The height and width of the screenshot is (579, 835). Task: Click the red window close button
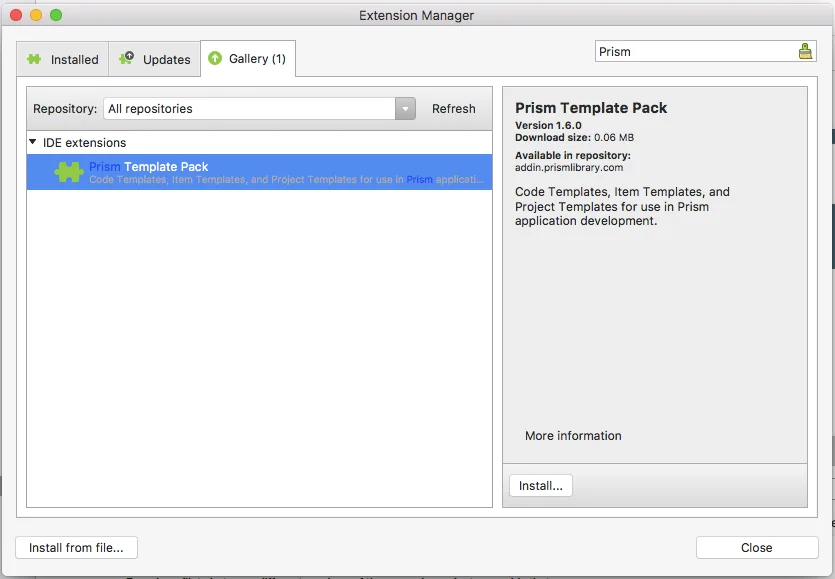[16, 15]
